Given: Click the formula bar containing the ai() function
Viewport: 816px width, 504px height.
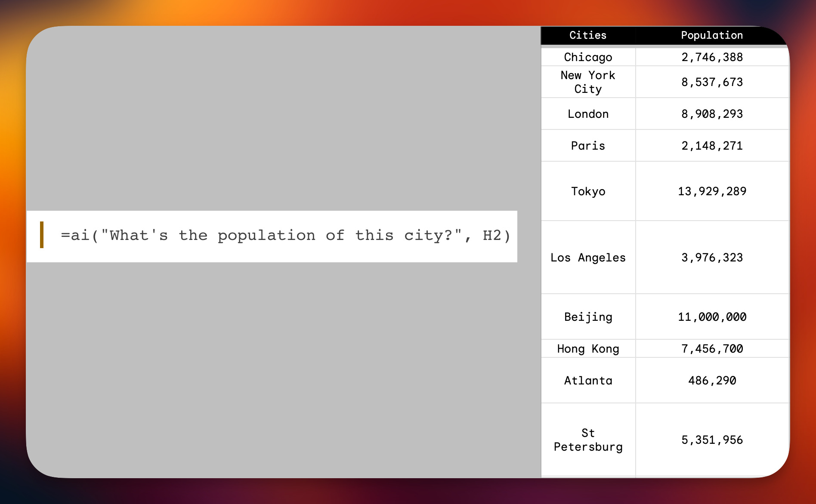Looking at the screenshot, I should point(271,236).
